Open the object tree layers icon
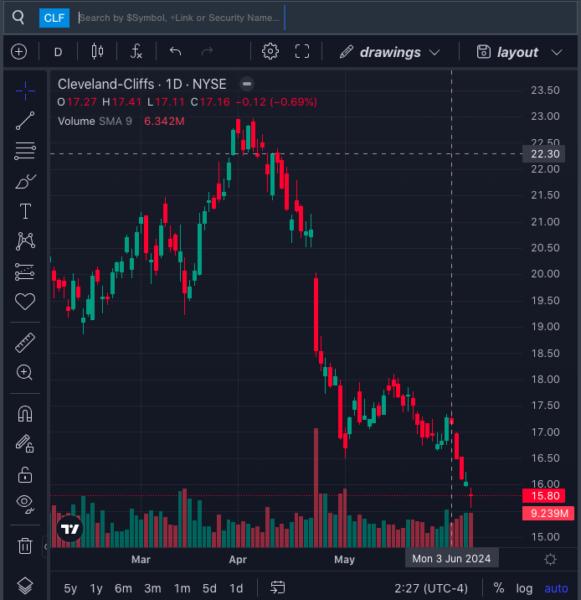Image resolution: width=581 pixels, height=600 pixels. 25,585
